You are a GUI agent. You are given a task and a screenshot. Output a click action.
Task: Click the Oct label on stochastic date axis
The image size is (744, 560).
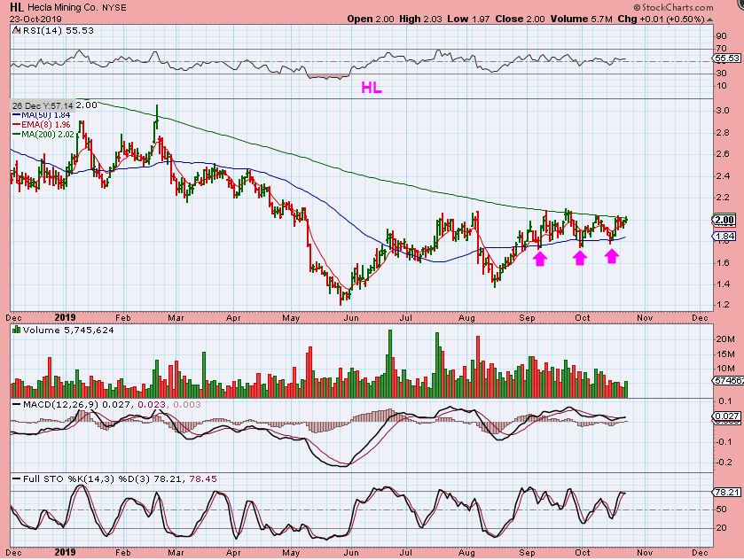(583, 552)
